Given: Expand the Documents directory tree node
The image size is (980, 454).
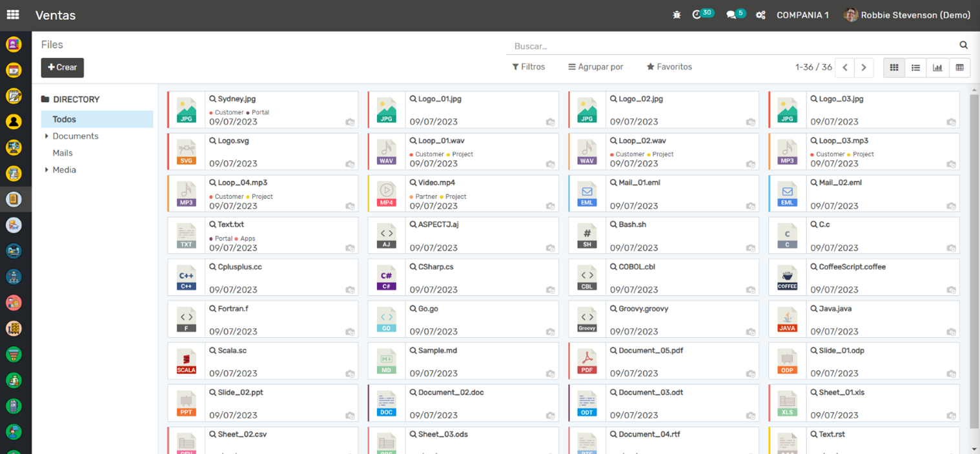Looking at the screenshot, I should [46, 136].
